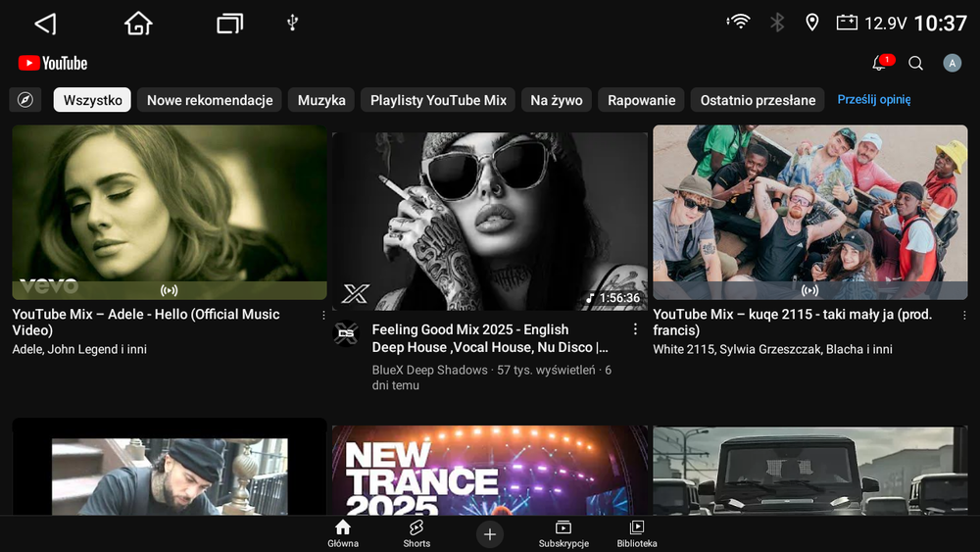
Task: Open the Biblioteka tab
Action: [x=637, y=534]
